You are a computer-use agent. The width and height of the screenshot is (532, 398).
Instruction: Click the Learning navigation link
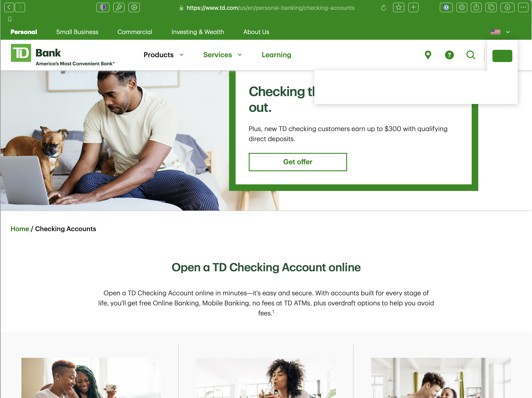pyautogui.click(x=276, y=55)
